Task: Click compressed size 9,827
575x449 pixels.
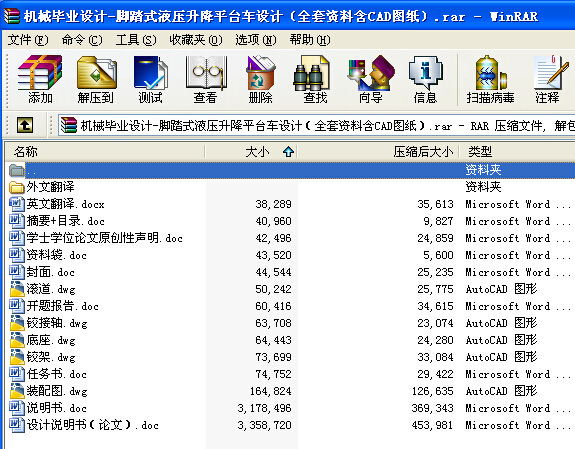Action: pyautogui.click(x=438, y=221)
